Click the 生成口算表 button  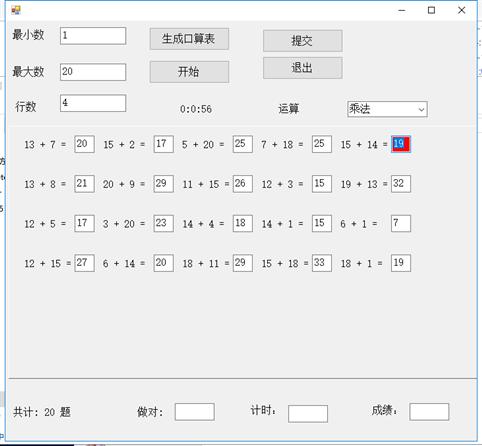(189, 39)
